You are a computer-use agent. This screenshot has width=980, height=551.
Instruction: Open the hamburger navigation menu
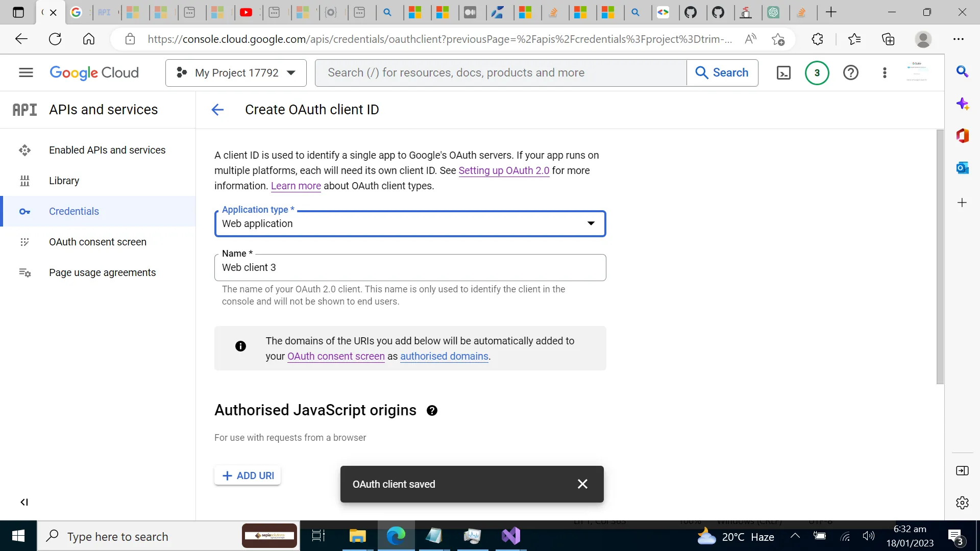[x=26, y=73]
